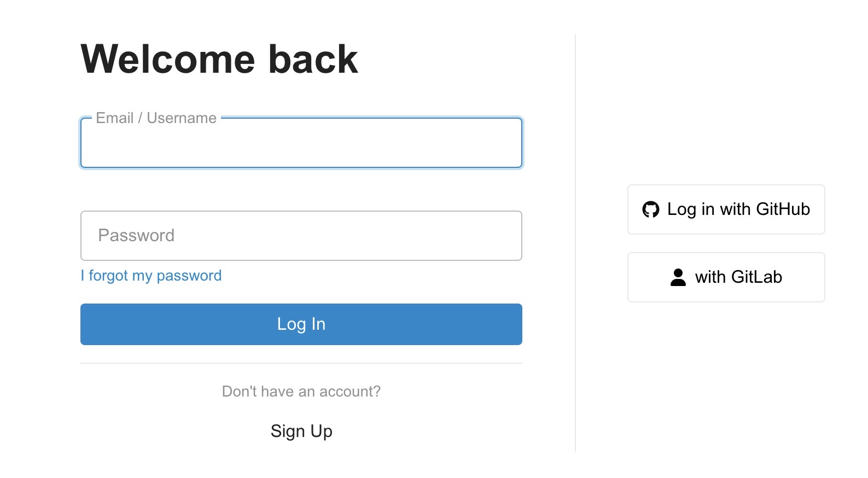Screen dimensions: 868x478
Task: Click the 'Up' word in Sign Up
Action: [x=321, y=431]
